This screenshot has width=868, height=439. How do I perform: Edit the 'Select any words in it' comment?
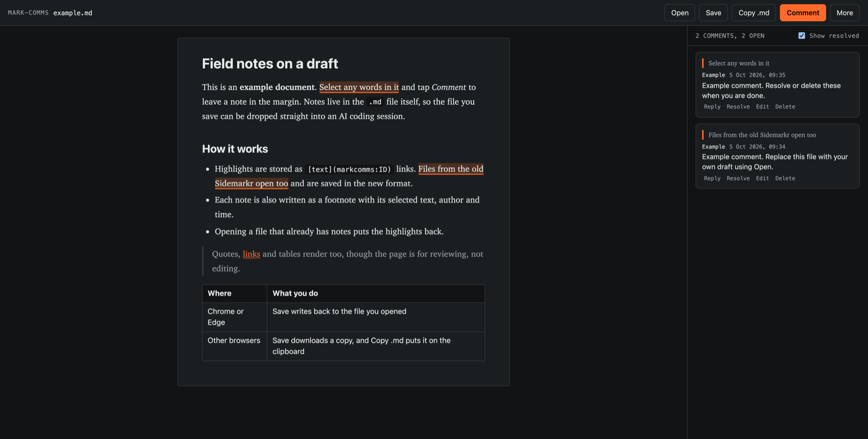[763, 107]
